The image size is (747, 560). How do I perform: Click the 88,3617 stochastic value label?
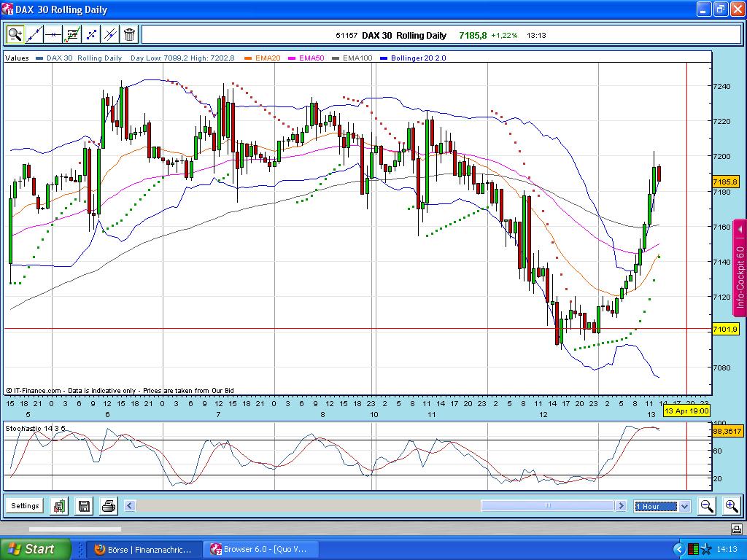click(x=727, y=432)
